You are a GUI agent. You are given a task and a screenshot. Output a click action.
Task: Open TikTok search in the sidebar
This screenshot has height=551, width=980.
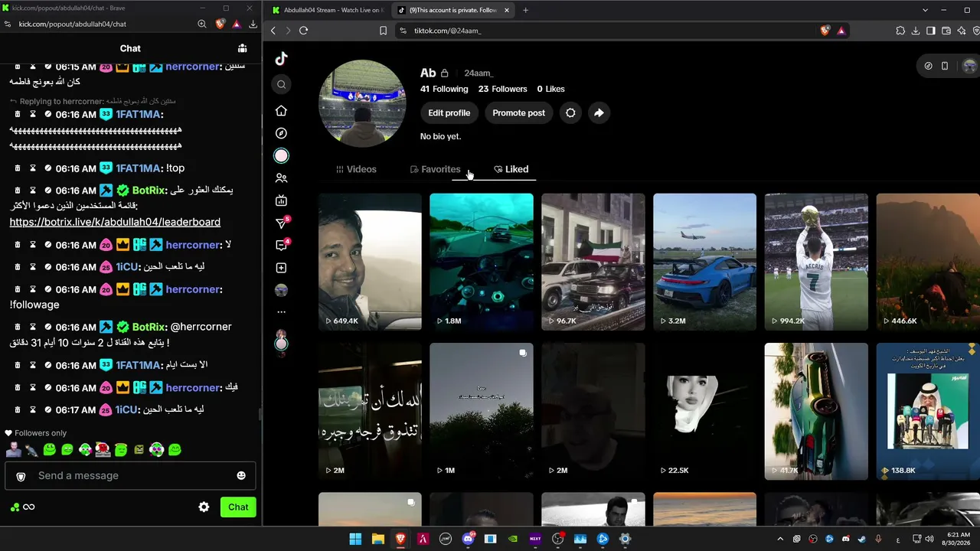[281, 85]
